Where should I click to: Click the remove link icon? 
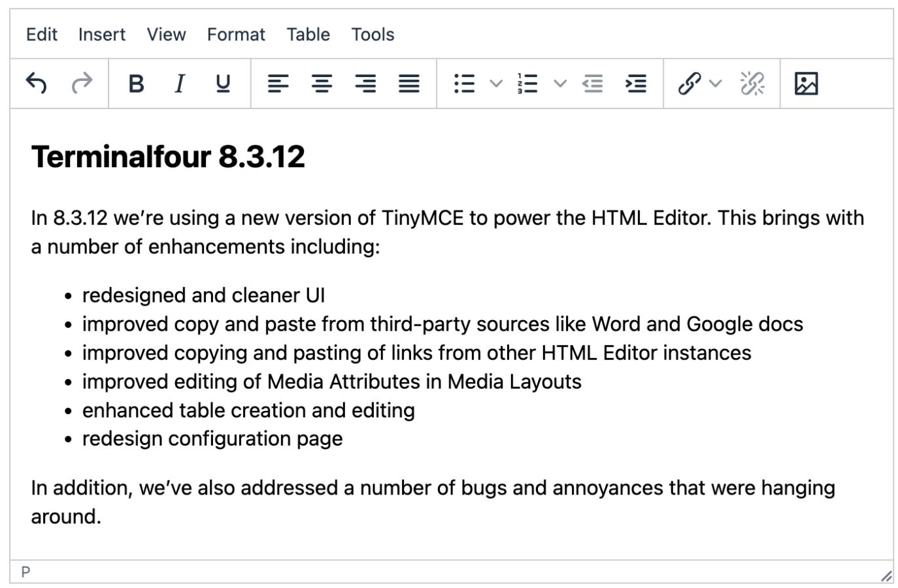click(752, 84)
